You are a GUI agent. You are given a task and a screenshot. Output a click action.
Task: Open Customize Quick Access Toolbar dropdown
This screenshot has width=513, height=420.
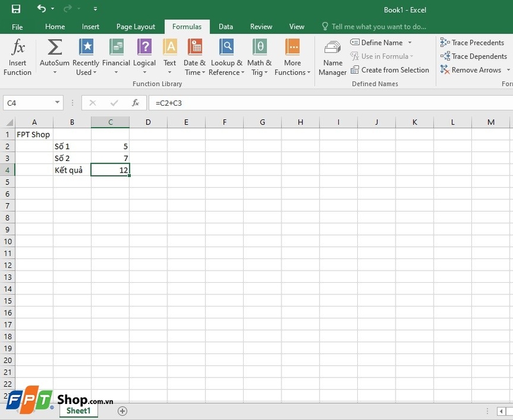coord(95,9)
